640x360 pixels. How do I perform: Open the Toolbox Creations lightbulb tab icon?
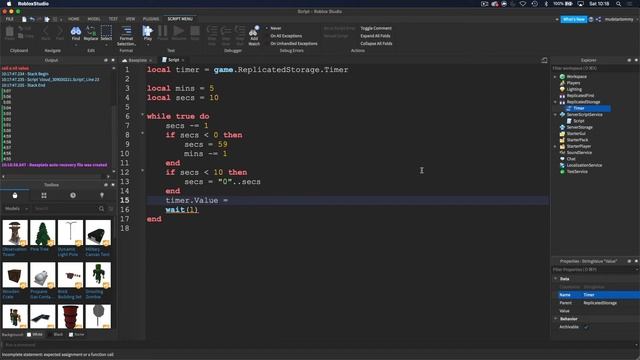coord(102,196)
